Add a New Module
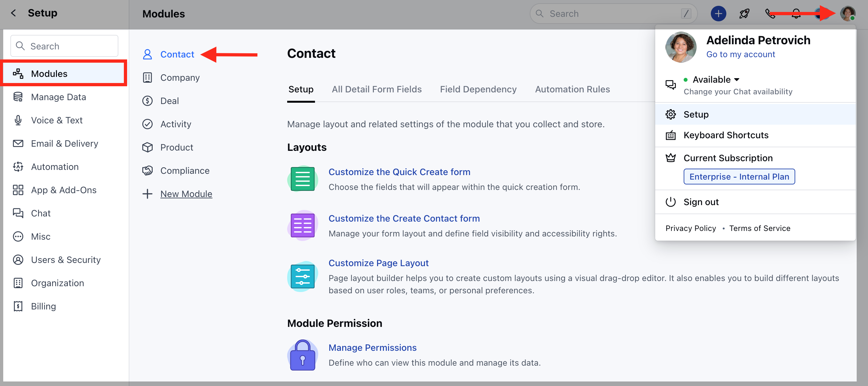Viewport: 868px width, 386px height. (186, 194)
